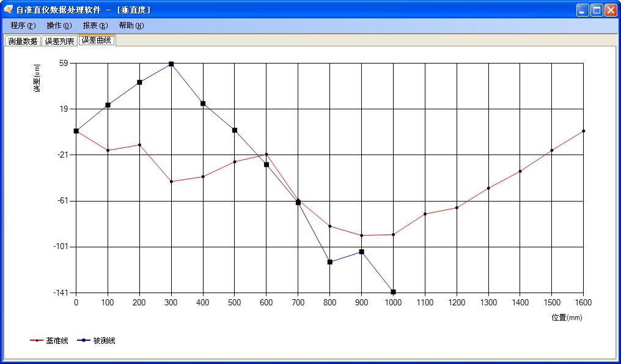Click the blue 被测线 legend marker
This screenshot has width=621, height=364.
(84, 341)
